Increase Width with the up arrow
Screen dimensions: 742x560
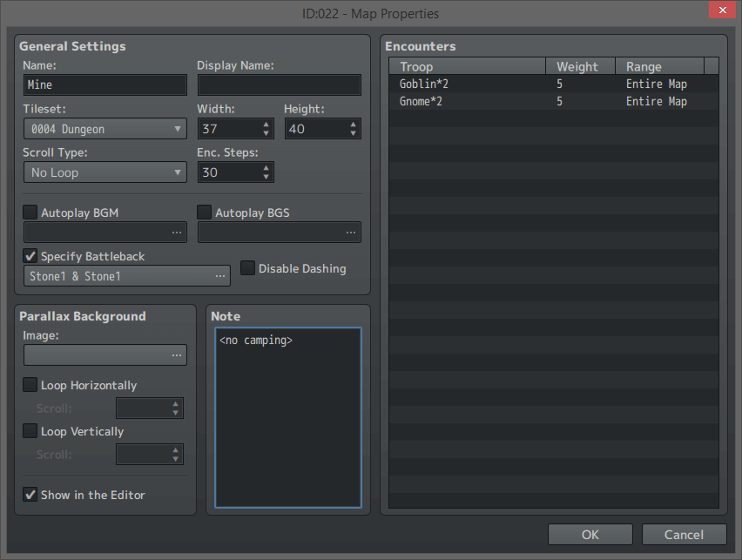click(266, 125)
